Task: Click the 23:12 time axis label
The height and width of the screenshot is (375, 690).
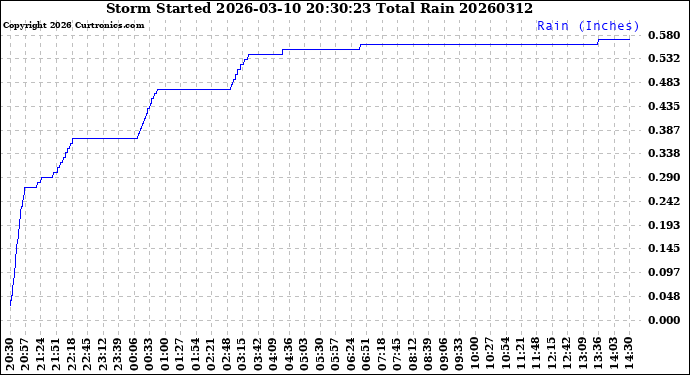Action: point(103,354)
